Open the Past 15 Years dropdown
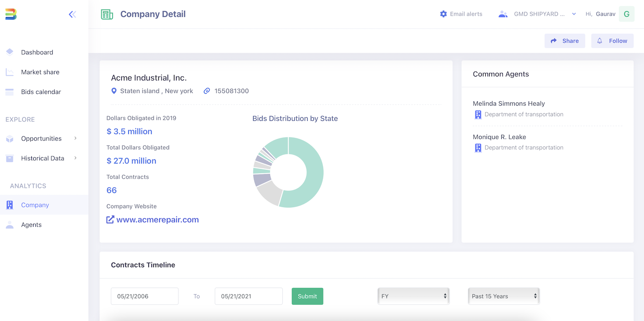The image size is (644, 321). [503, 296]
